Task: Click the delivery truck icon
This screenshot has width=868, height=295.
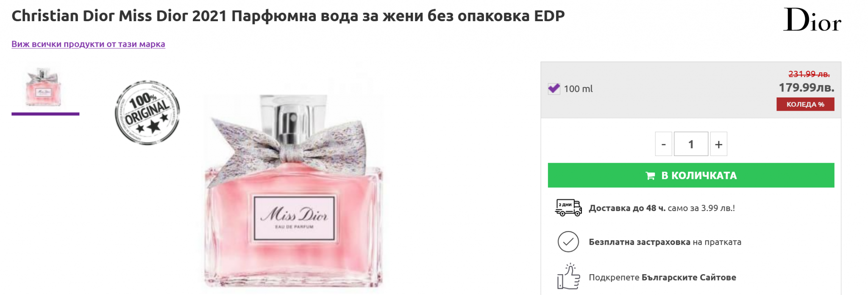Action: click(x=568, y=208)
